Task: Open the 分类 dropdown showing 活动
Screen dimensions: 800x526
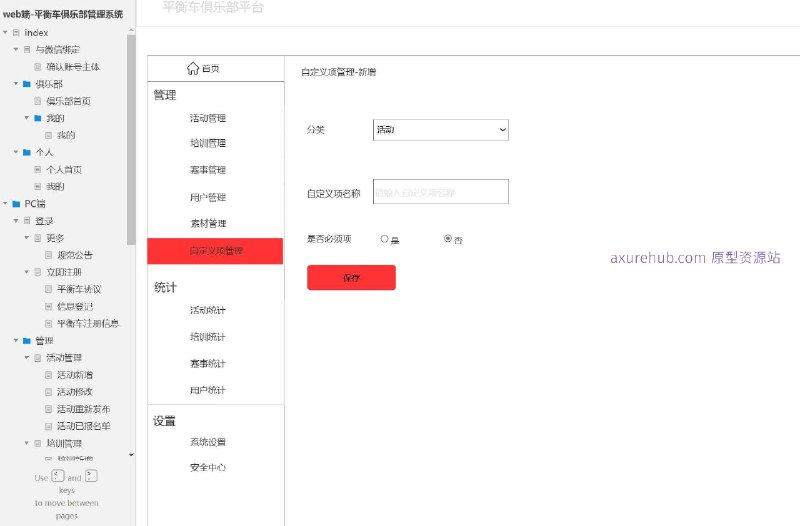Action: tap(441, 130)
